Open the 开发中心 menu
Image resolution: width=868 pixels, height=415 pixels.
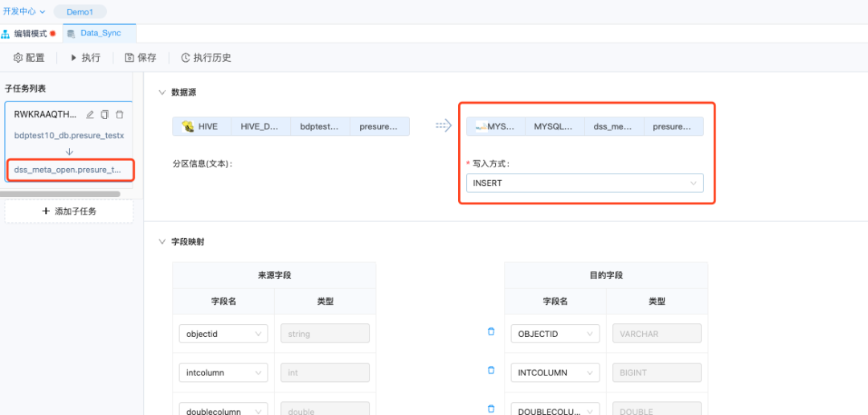point(24,11)
